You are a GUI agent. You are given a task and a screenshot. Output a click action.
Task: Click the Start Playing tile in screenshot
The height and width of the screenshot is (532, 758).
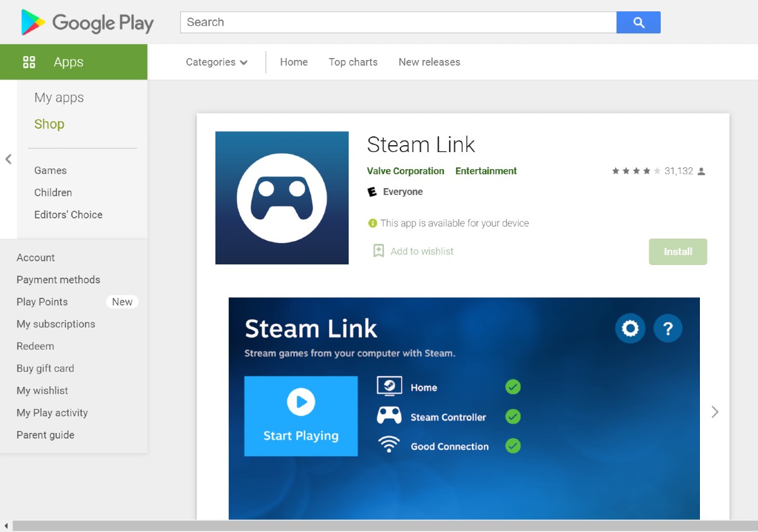301,416
